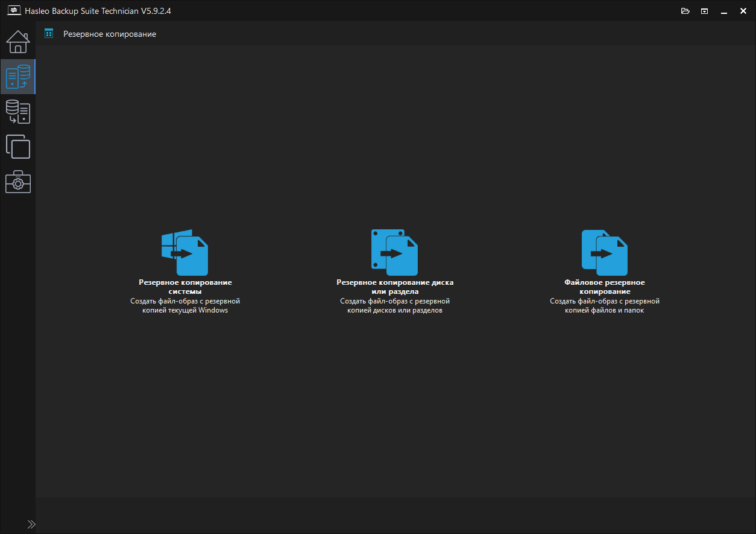Choose the "Файловое резервное копирование" label
Viewport: 756px width, 534px height.
605,287
